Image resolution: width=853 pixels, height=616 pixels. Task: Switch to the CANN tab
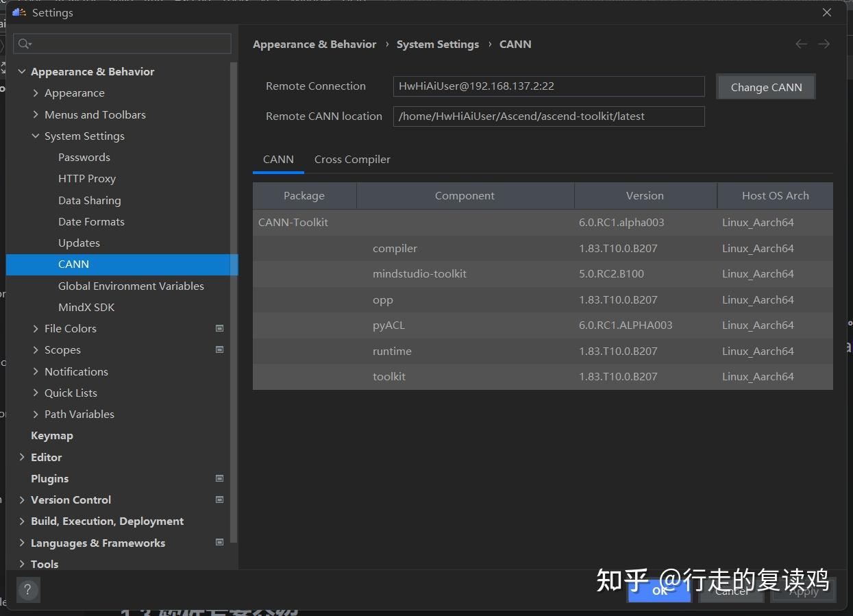coord(278,159)
